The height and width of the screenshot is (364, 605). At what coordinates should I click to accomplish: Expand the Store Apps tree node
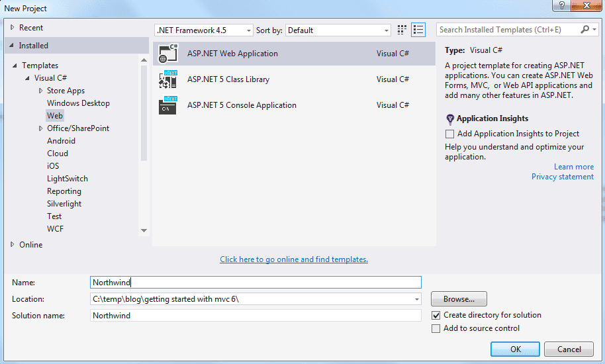tap(41, 91)
